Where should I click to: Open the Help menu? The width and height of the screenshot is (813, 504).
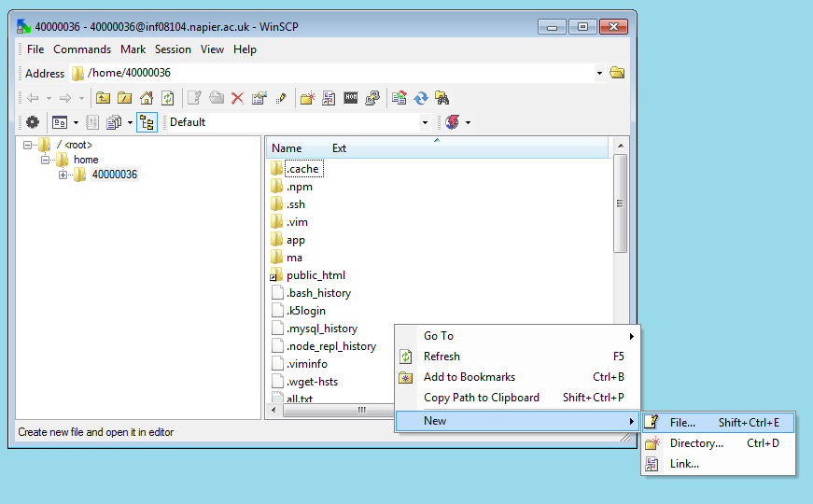(245, 49)
